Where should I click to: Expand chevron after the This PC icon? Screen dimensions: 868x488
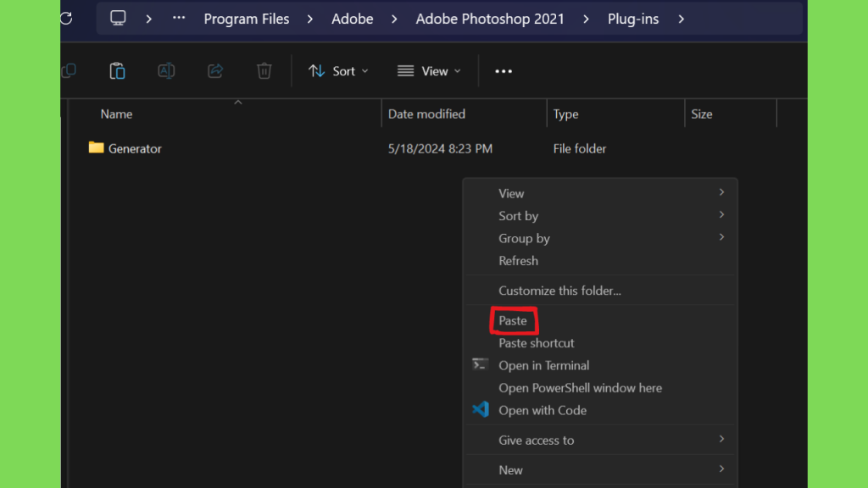click(x=148, y=19)
